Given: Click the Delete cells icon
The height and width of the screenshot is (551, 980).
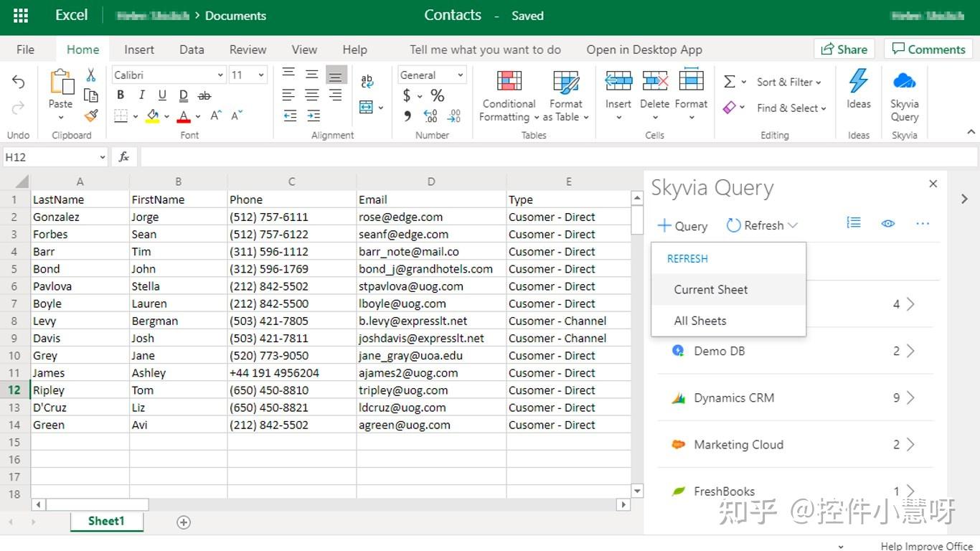Looking at the screenshot, I should coord(654,81).
